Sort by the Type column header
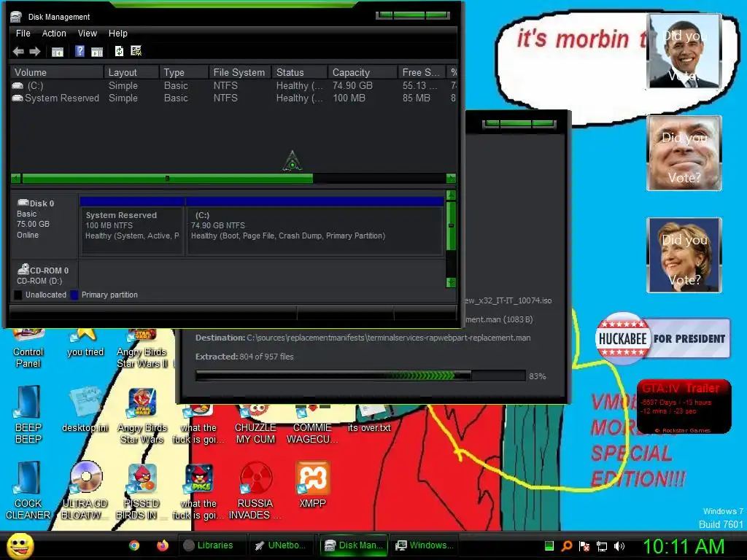 [x=184, y=72]
